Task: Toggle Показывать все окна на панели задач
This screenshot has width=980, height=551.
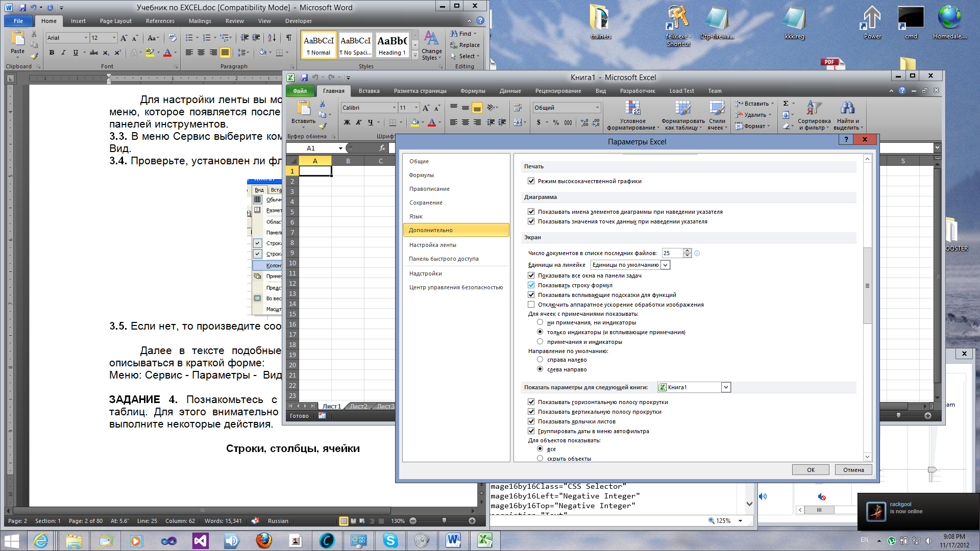Action: pos(531,275)
